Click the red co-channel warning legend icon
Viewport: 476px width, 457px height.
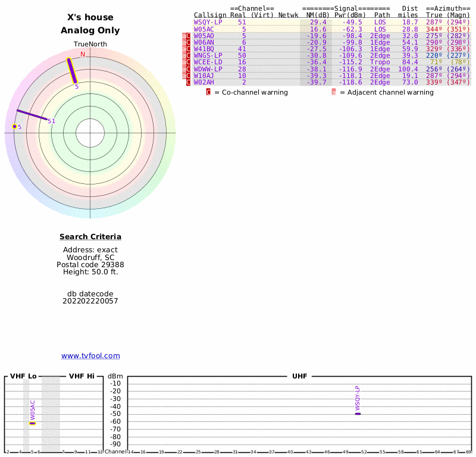208,92
